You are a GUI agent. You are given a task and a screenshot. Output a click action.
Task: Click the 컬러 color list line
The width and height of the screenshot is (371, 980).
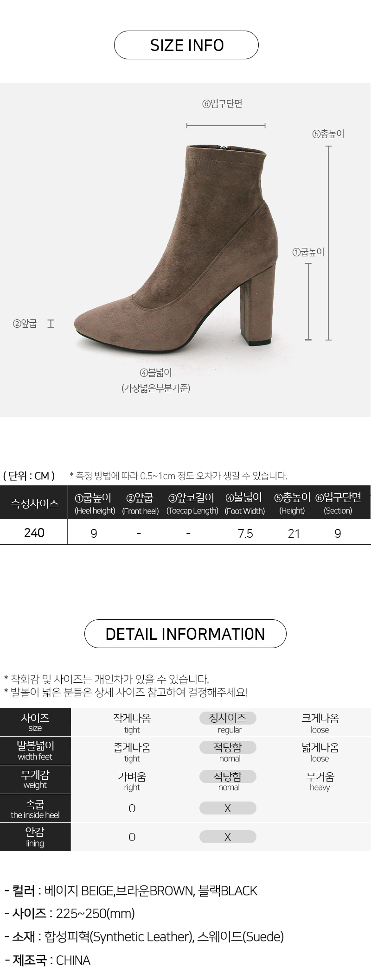tap(131, 891)
